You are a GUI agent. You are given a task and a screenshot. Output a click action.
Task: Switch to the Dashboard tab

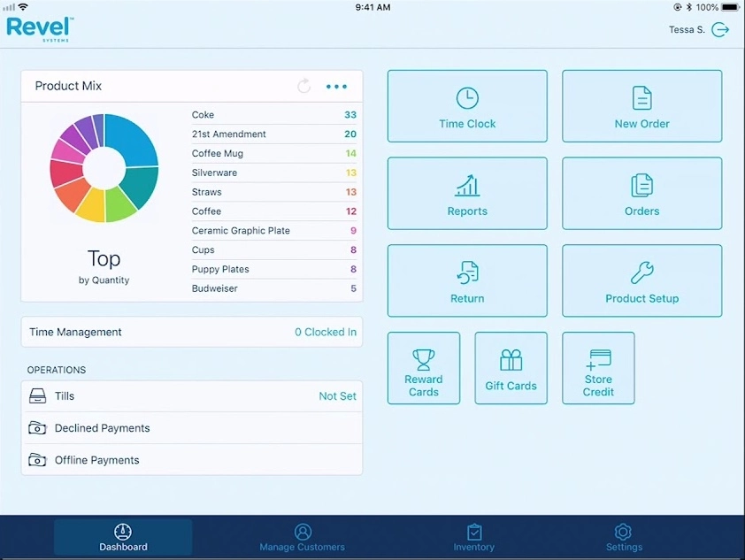point(123,537)
